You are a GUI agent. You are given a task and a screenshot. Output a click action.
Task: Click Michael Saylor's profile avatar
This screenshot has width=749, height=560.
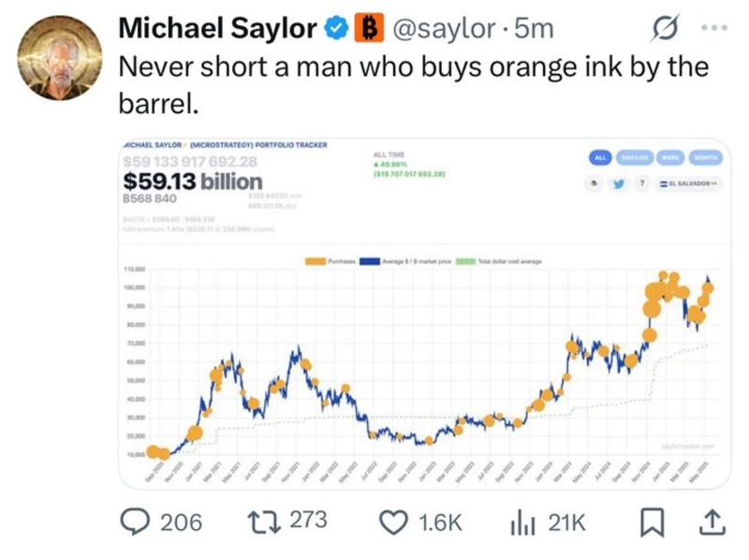tap(59, 56)
